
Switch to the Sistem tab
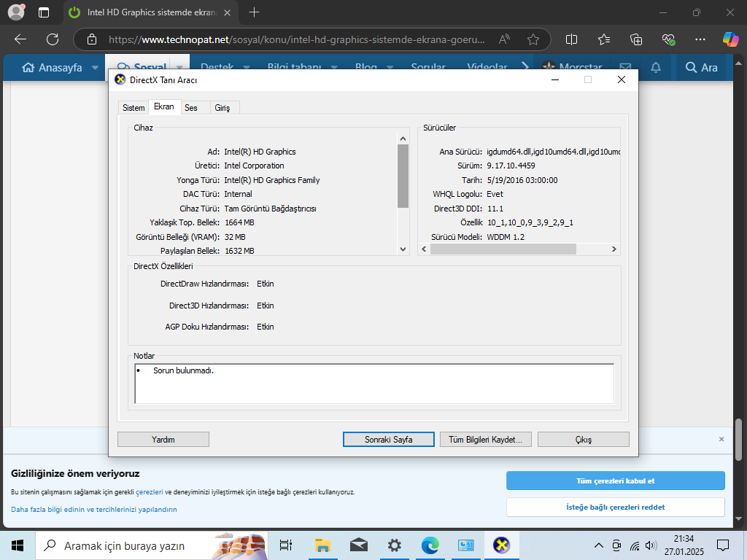tap(133, 108)
